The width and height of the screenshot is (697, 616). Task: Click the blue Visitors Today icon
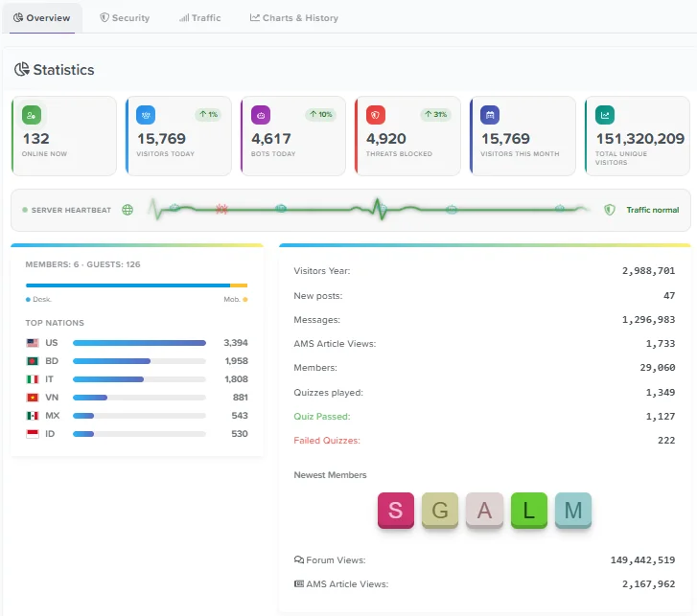tap(146, 115)
